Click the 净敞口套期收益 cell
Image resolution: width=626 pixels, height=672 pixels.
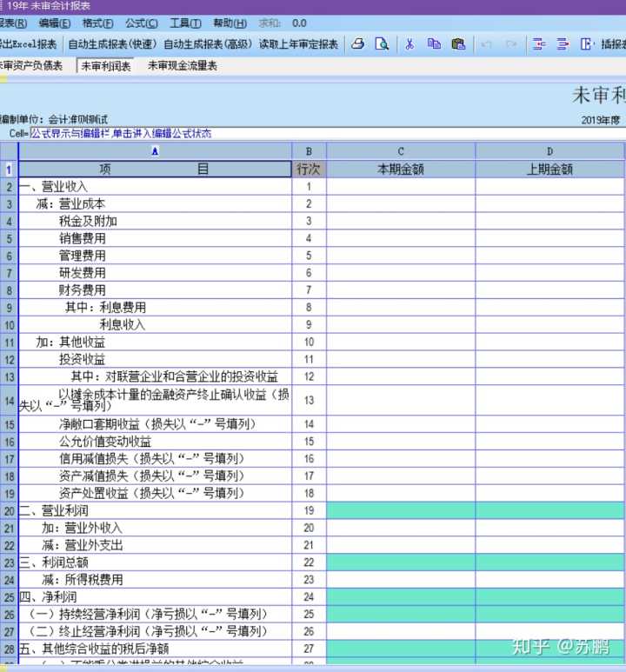click(x=155, y=424)
